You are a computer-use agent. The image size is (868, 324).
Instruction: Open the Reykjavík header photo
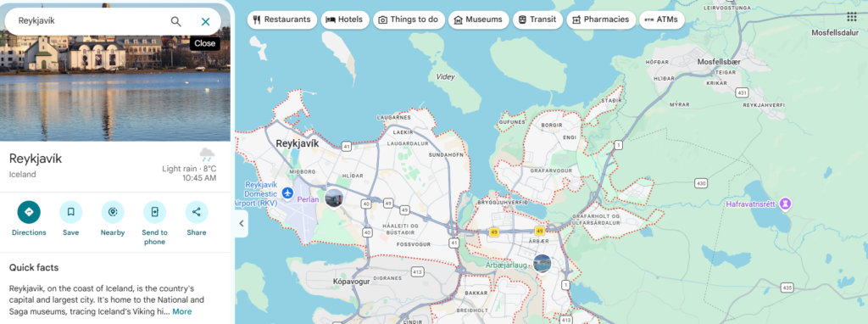(x=115, y=88)
